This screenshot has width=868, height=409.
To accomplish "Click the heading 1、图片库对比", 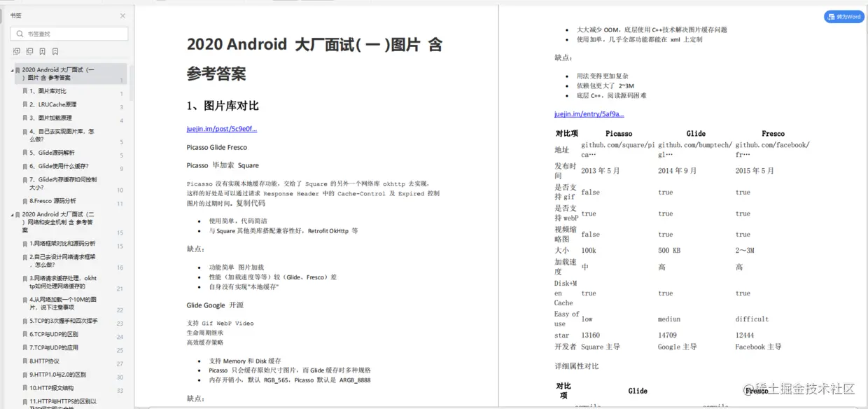I will (x=223, y=106).
